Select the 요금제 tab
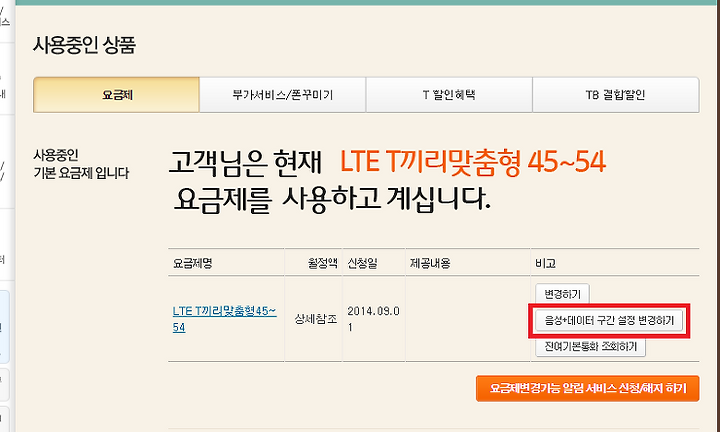This screenshot has width=720, height=432. 117,95
